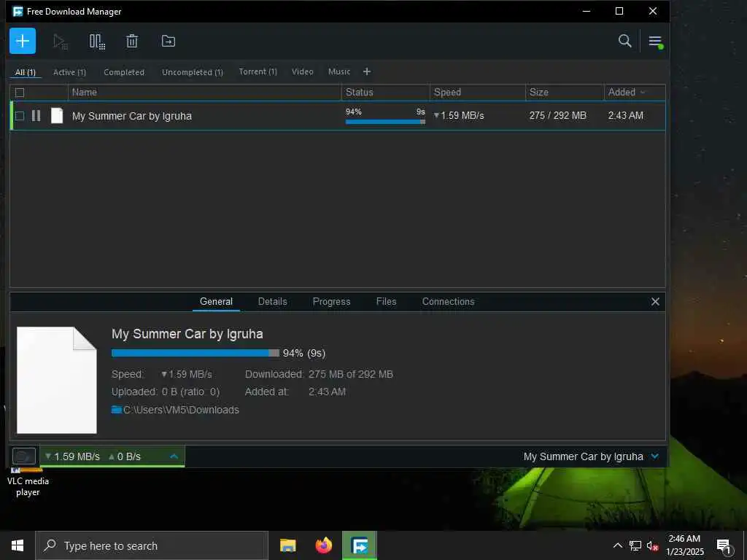
Task: Expand the speed panel chevron in status bar
Action: [174, 456]
